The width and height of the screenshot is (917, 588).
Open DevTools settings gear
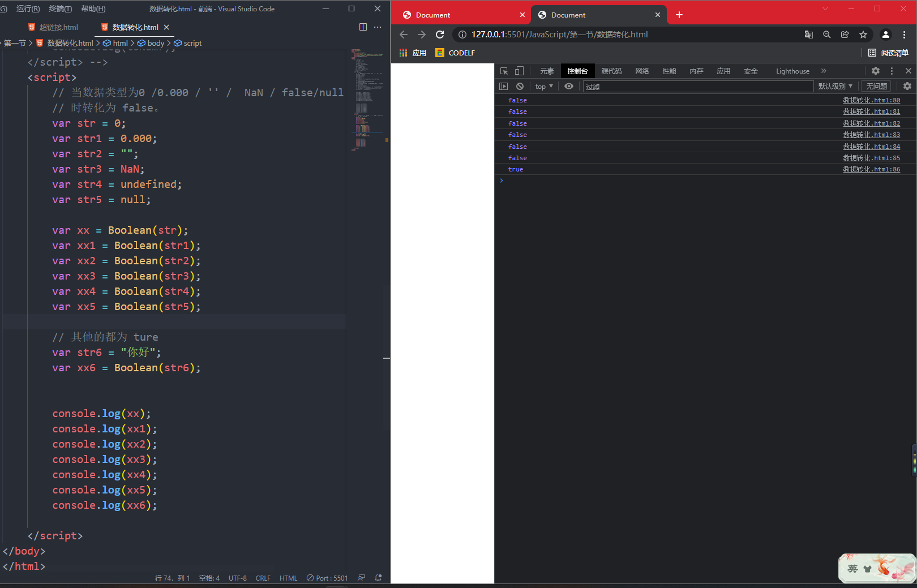875,71
